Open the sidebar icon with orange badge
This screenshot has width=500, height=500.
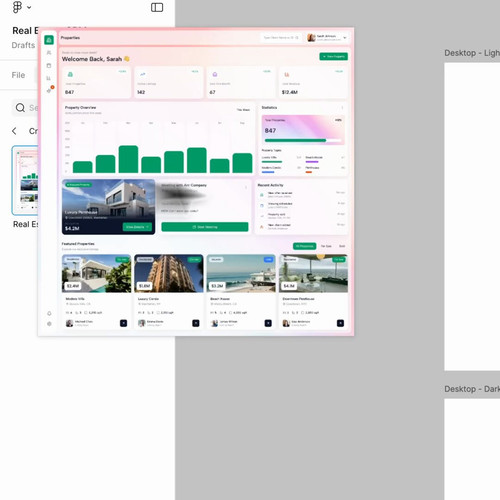(49, 90)
